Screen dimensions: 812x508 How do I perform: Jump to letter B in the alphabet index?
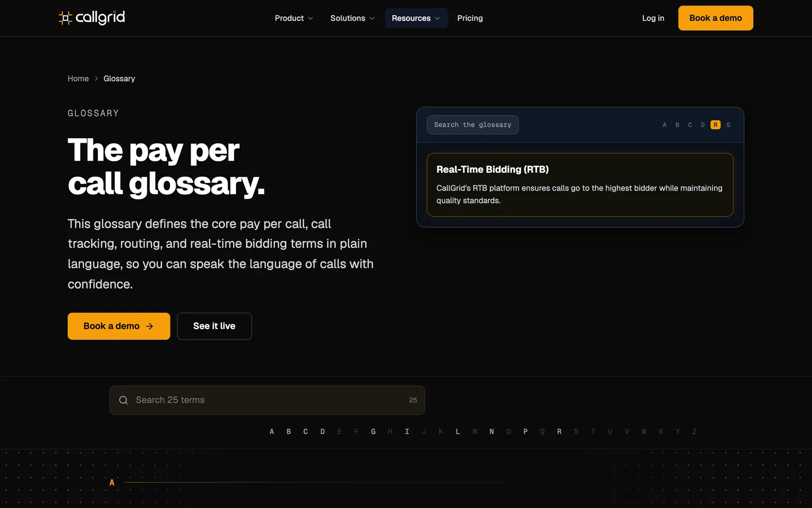(x=289, y=432)
